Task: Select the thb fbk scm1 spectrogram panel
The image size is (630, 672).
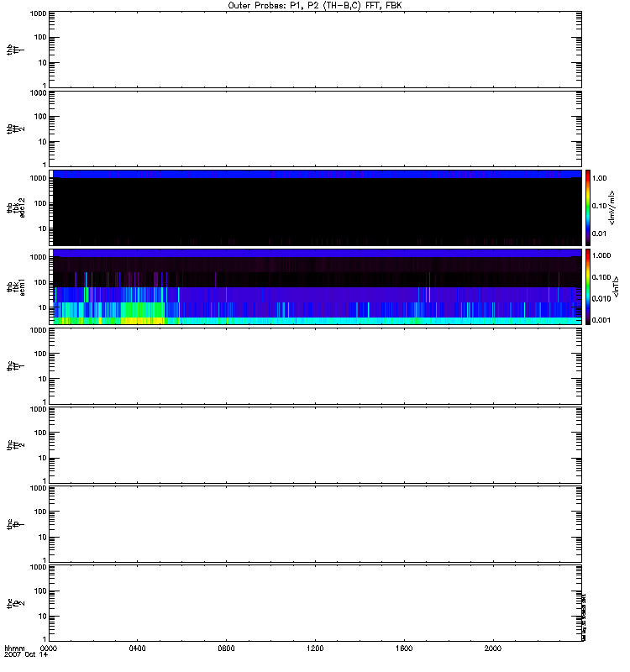Action: [x=315, y=286]
